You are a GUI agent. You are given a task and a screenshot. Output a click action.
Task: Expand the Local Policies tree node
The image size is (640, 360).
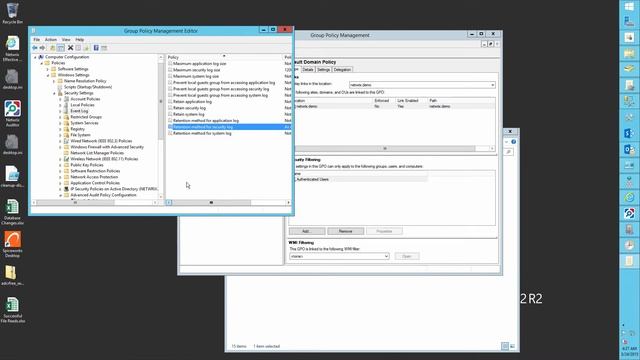click(x=60, y=105)
